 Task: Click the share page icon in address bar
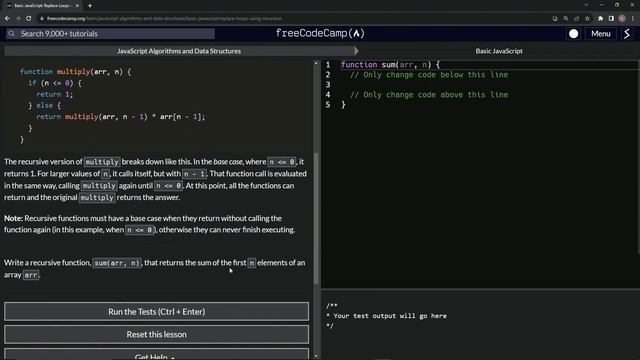tap(576, 18)
